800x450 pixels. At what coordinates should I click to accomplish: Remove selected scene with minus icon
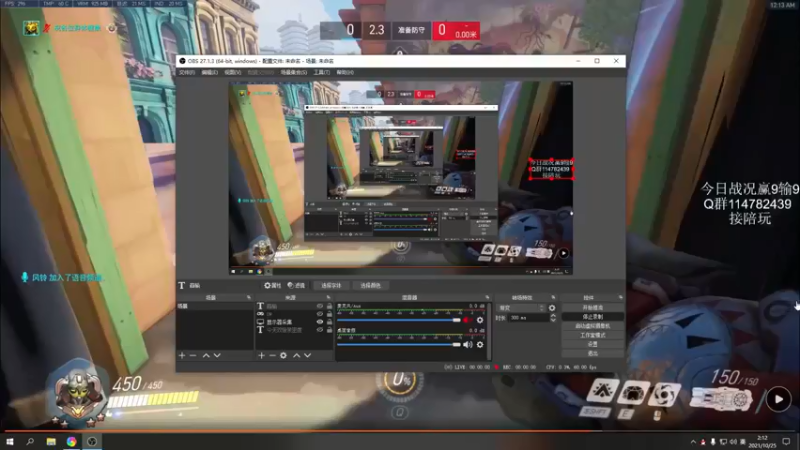(193, 355)
